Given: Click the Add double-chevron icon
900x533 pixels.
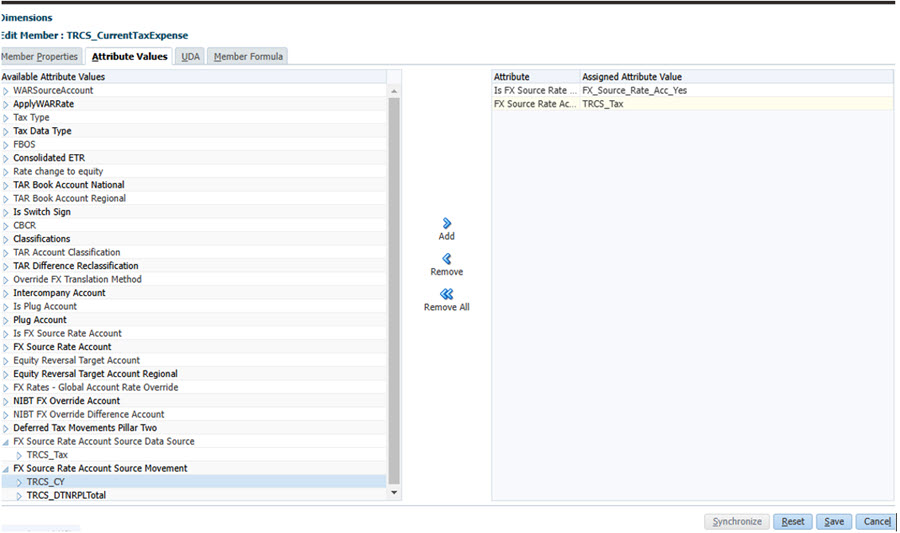Looking at the screenshot, I should pos(447,223).
